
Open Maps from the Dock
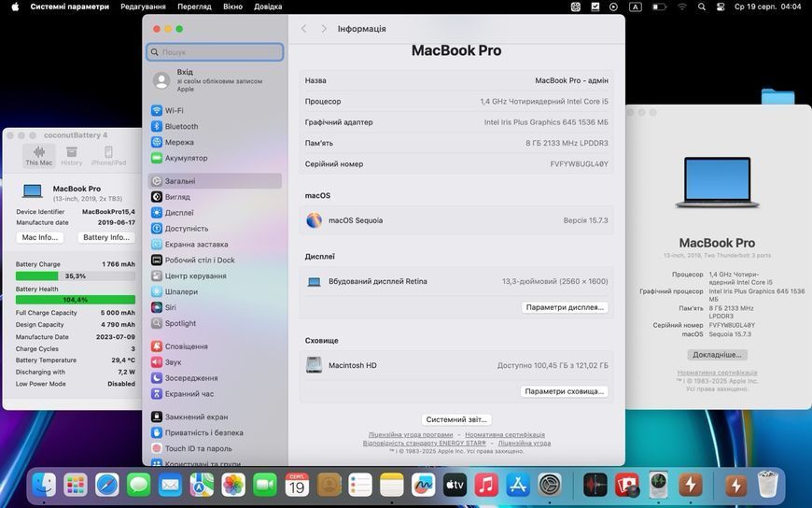[x=202, y=486]
